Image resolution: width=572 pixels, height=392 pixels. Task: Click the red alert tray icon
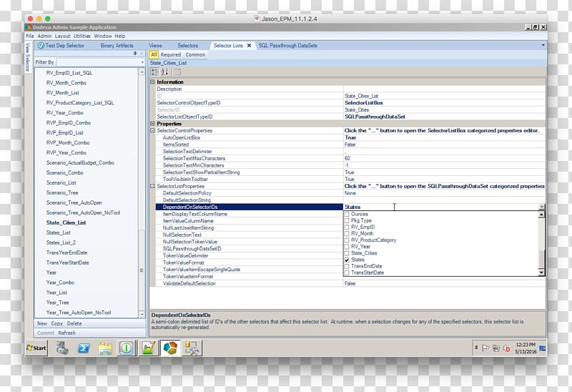507,348
